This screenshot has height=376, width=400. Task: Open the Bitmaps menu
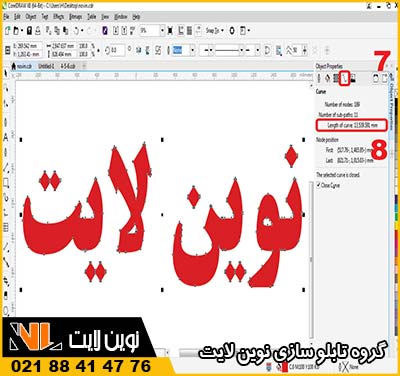[76, 17]
